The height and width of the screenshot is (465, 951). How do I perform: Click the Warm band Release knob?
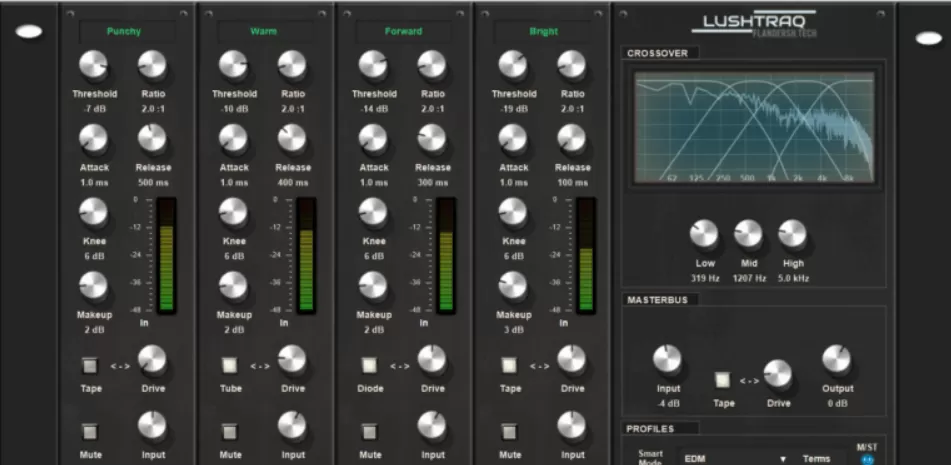[292, 138]
